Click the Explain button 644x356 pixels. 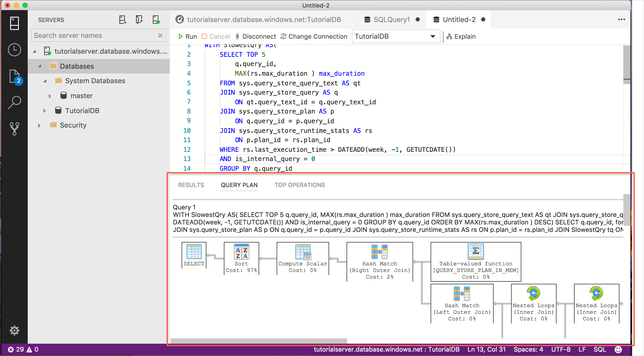(461, 37)
